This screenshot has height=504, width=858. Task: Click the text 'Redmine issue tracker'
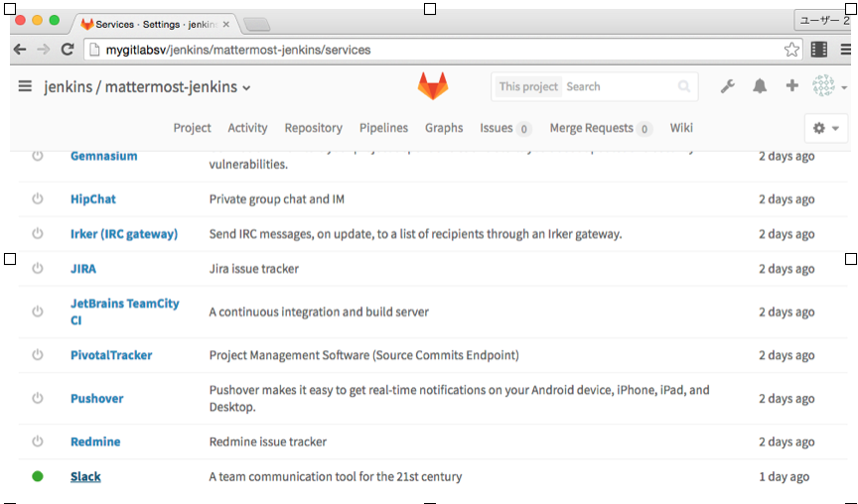point(267,441)
